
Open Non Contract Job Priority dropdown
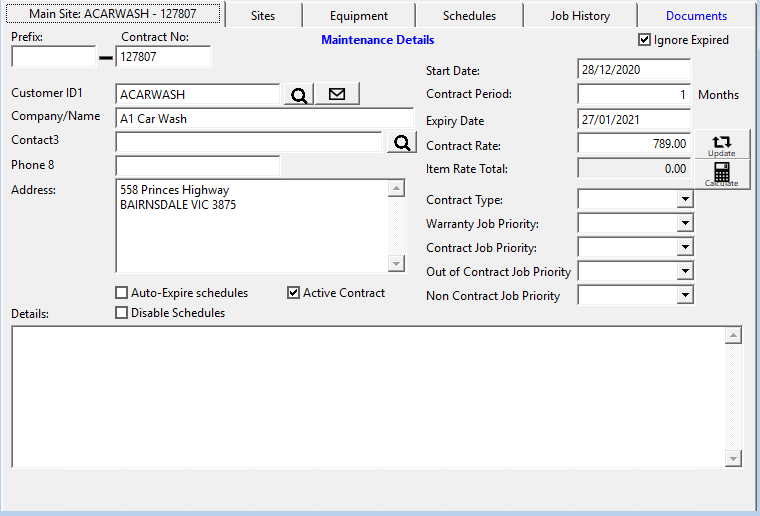pyautogui.click(x=684, y=296)
